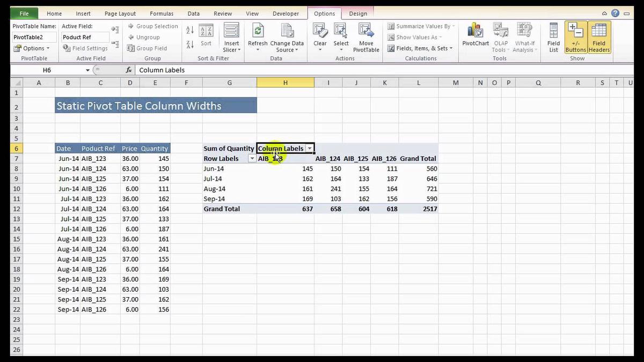Switch to the Design tab
This screenshot has height=362, width=644.
pos(358,13)
